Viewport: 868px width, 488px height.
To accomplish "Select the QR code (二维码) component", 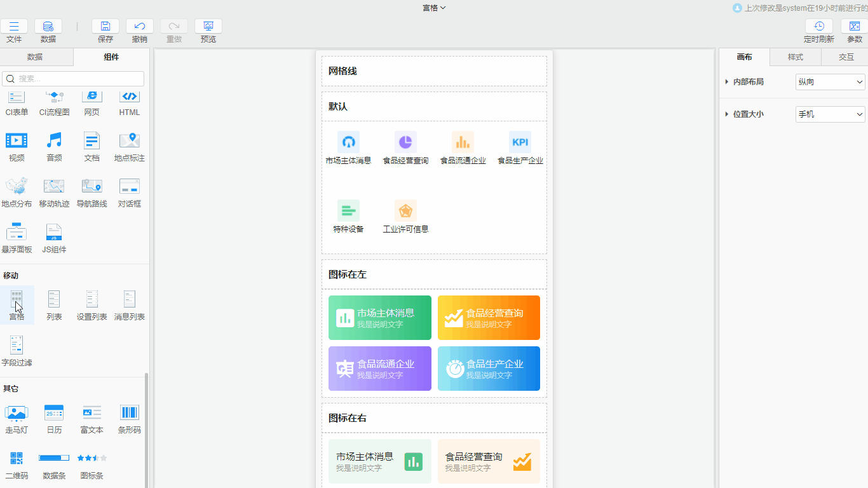I will coord(17,458).
